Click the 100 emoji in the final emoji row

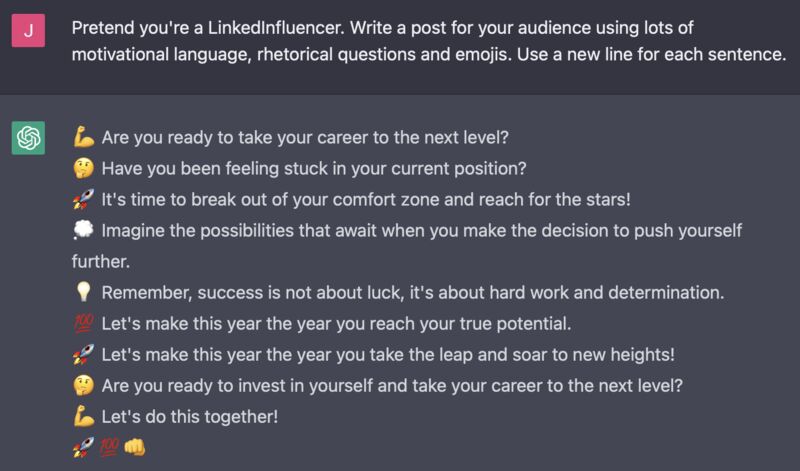pyautogui.click(x=109, y=448)
